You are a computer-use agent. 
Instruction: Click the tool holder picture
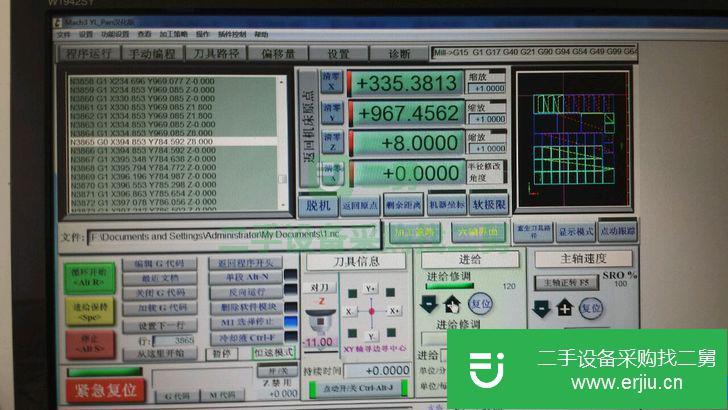pos(320,322)
